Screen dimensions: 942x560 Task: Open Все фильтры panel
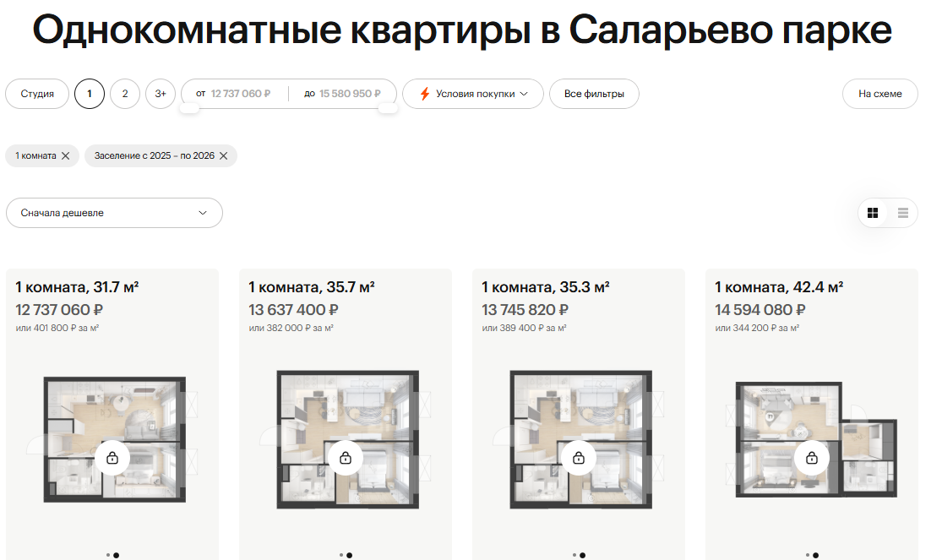click(594, 94)
